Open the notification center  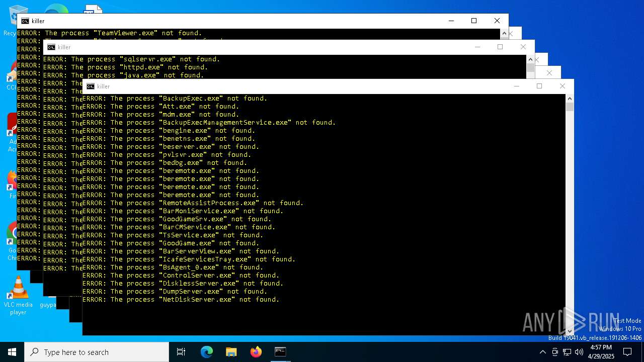tap(627, 352)
